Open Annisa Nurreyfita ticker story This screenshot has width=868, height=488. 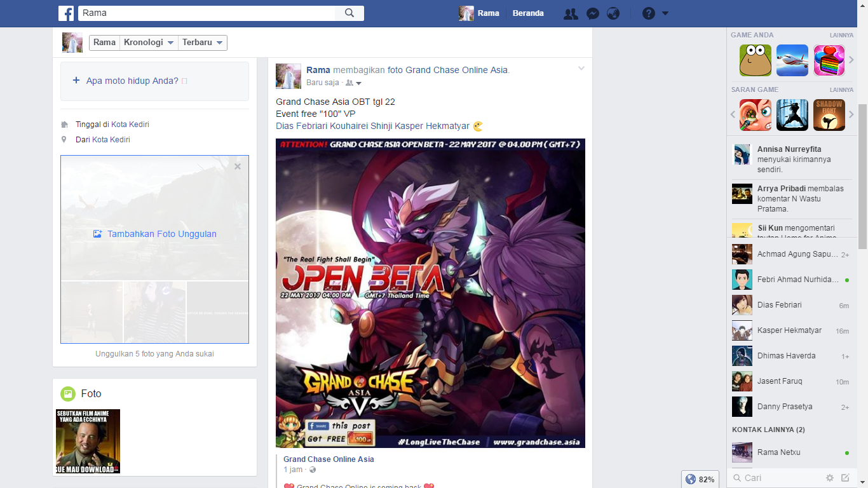click(x=790, y=159)
